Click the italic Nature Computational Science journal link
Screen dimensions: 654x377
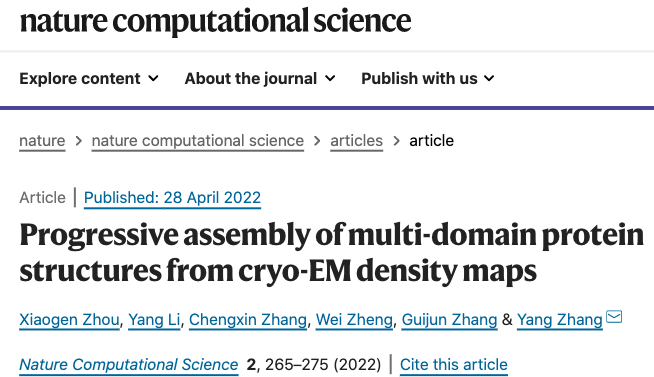point(129,365)
